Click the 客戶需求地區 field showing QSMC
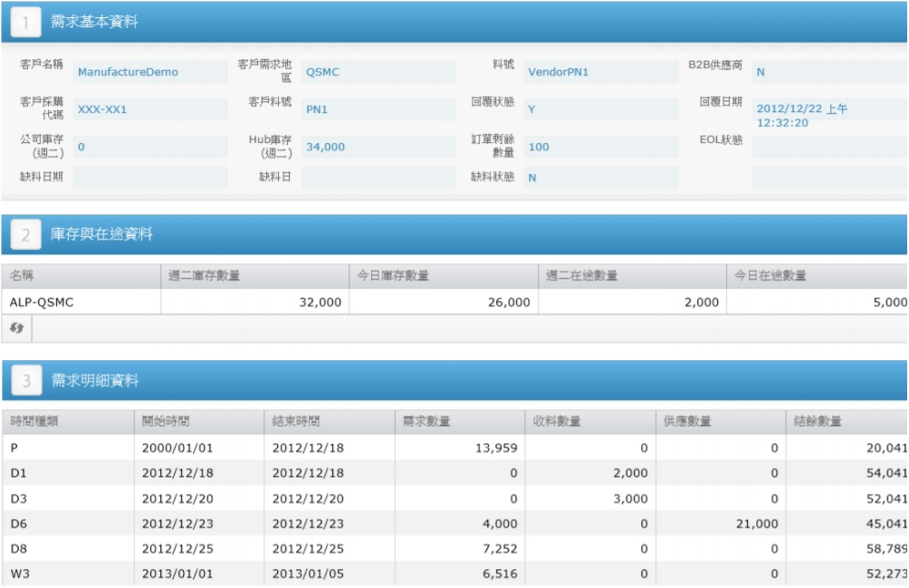Screen dimensions: 909x588 point(378,72)
